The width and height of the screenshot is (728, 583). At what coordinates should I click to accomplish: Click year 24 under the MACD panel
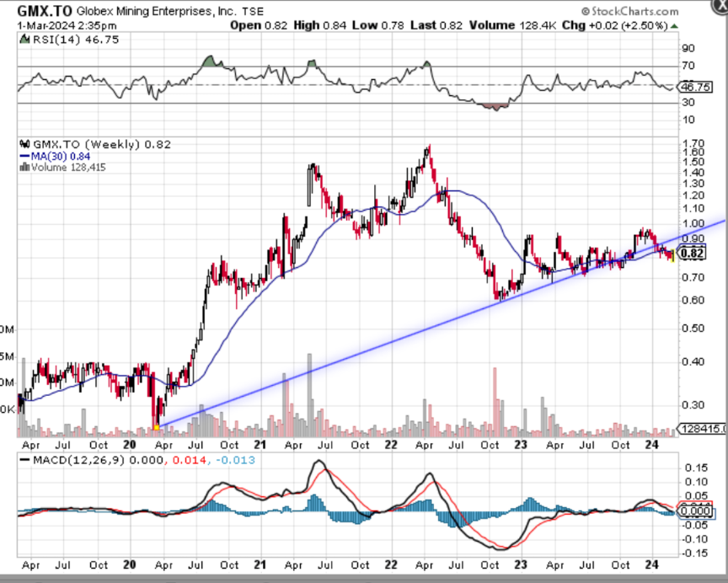click(x=652, y=565)
